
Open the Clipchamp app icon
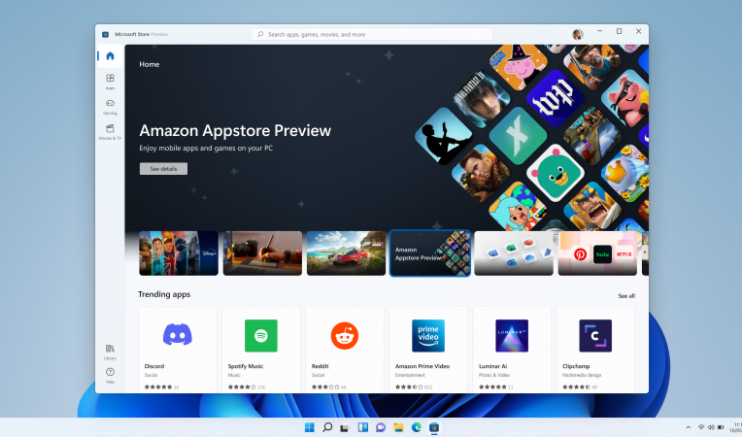point(595,336)
